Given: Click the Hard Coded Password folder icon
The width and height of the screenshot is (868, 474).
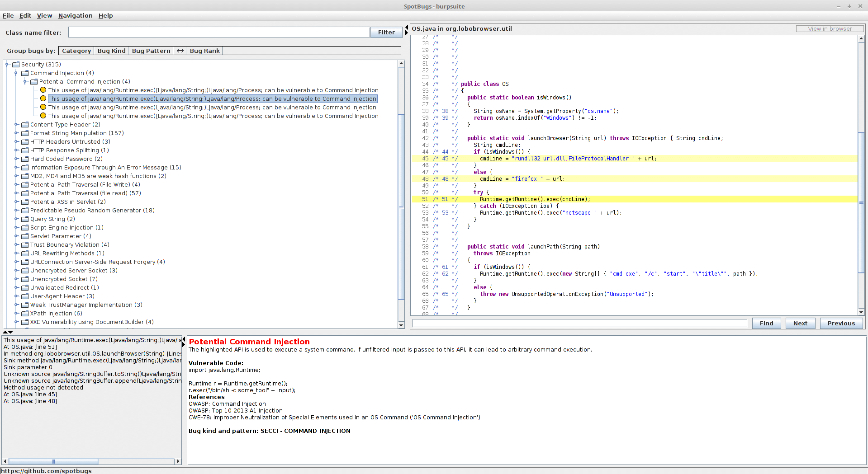Looking at the screenshot, I should tap(25, 159).
